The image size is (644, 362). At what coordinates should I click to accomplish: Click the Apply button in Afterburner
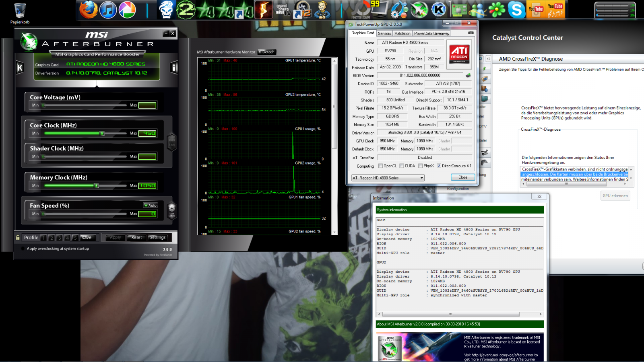pyautogui.click(x=116, y=238)
